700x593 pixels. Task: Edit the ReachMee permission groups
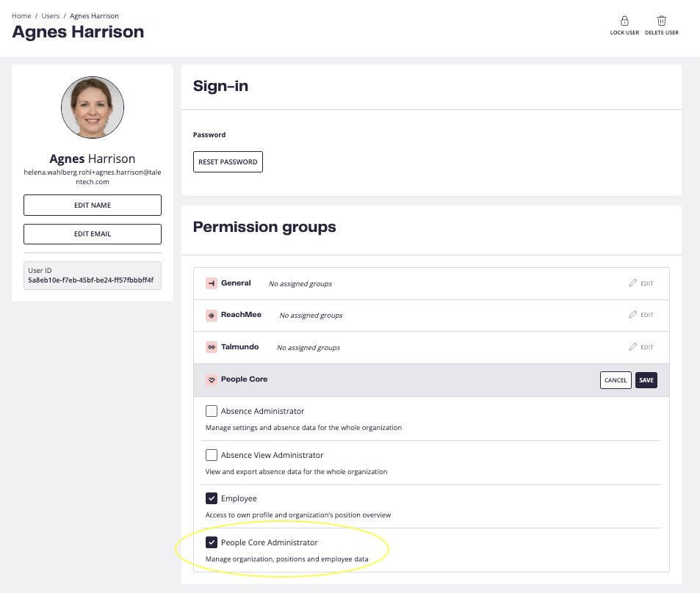pyautogui.click(x=641, y=315)
